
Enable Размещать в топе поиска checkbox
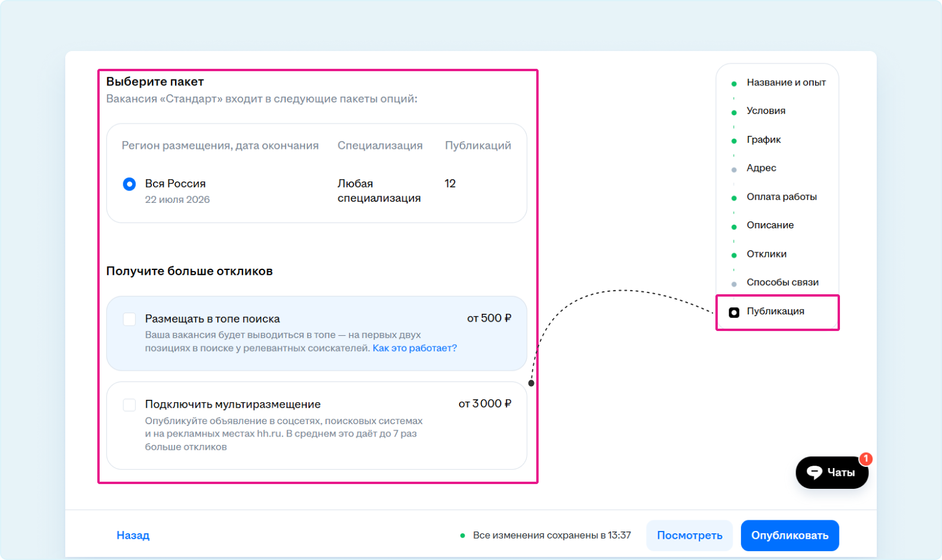pyautogui.click(x=129, y=319)
